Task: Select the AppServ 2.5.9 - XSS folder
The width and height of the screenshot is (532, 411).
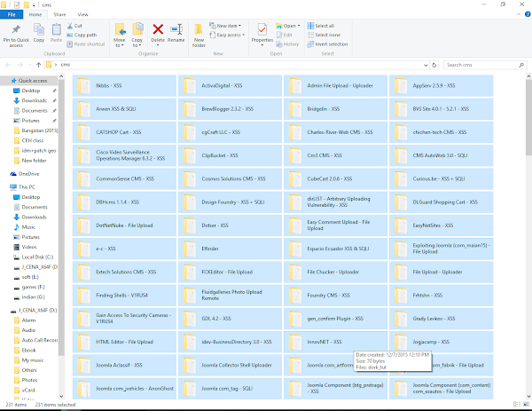Action: [441, 85]
